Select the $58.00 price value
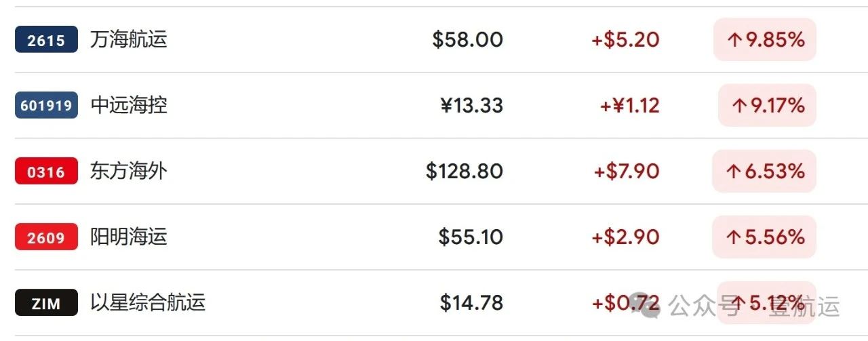Image resolution: width=868 pixels, height=341 pixels. click(468, 39)
